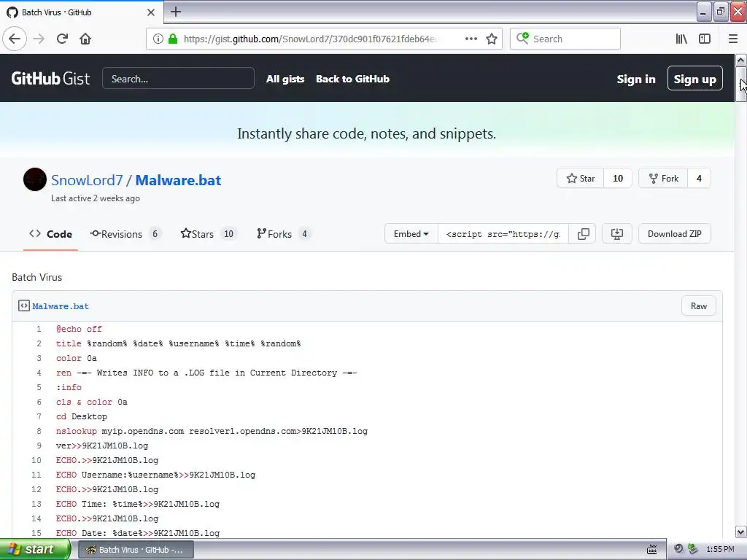The width and height of the screenshot is (747, 560).
Task: Open the Malware.bat file header link
Action: pos(61,306)
